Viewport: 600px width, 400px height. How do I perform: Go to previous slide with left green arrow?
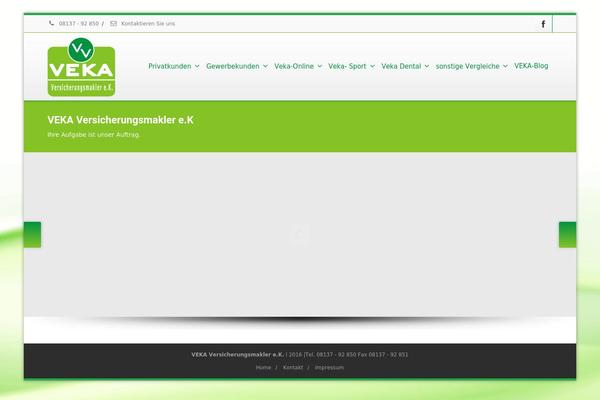click(33, 235)
